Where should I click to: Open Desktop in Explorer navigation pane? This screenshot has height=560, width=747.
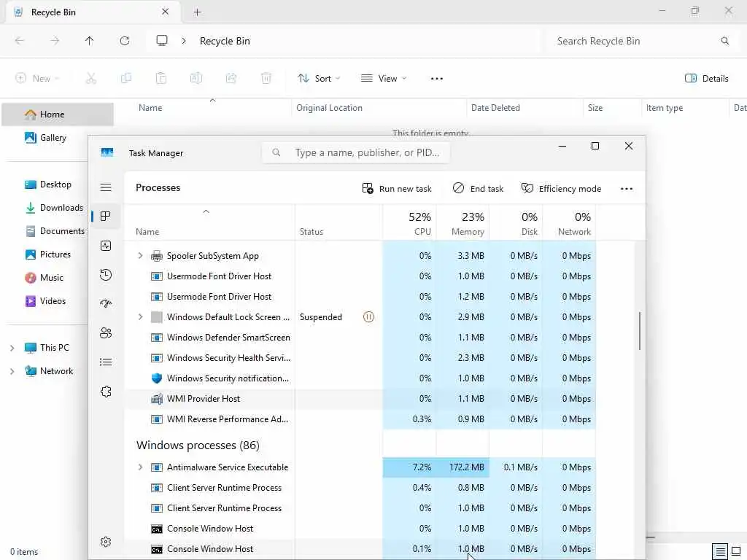coord(47,184)
